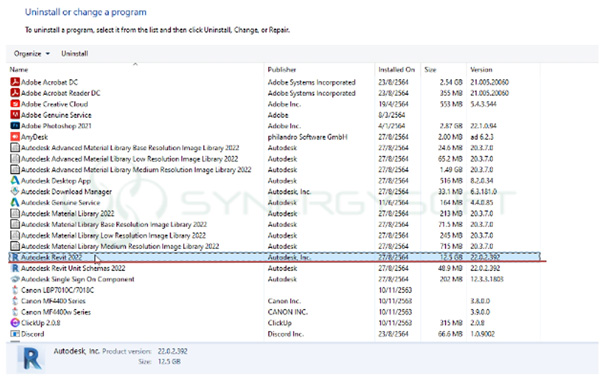The width and height of the screenshot is (600, 378).
Task: Click publisher CANON INC. cell
Action: [287, 312]
